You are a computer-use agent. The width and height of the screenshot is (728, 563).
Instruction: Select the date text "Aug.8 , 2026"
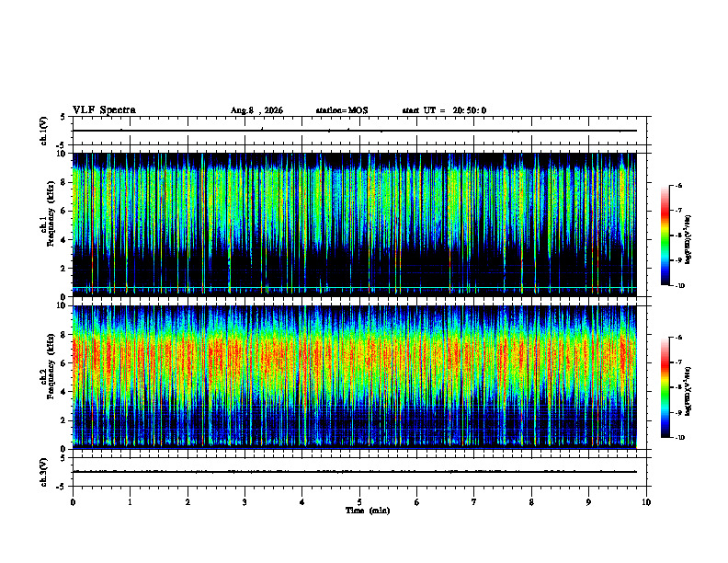pos(256,110)
